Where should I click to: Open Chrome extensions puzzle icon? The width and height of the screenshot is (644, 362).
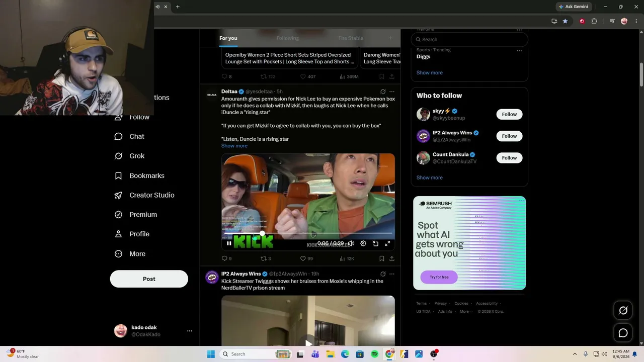pyautogui.click(x=594, y=21)
